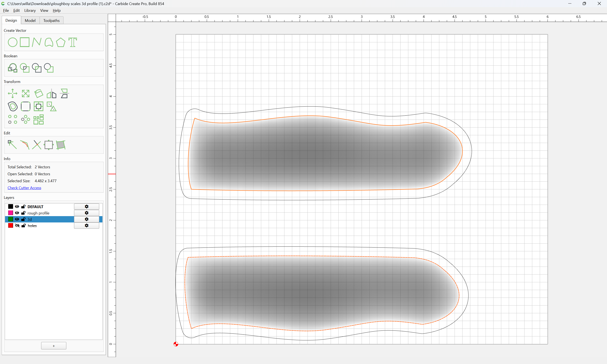Select the Mirror transform icon

tap(51, 94)
